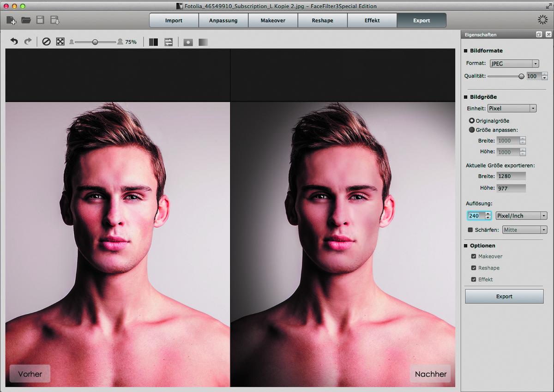
Task: Open a file with the folder icon
Action: point(26,20)
